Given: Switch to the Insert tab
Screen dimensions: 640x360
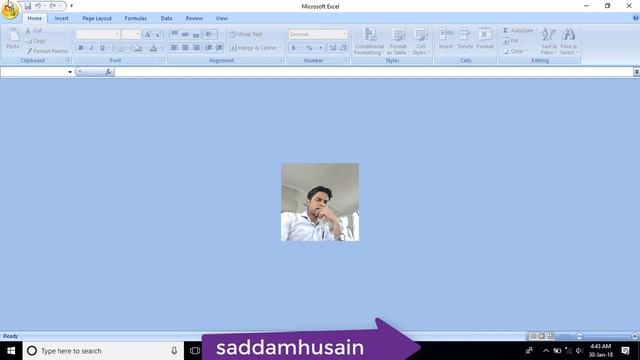Looking at the screenshot, I should [62, 18].
